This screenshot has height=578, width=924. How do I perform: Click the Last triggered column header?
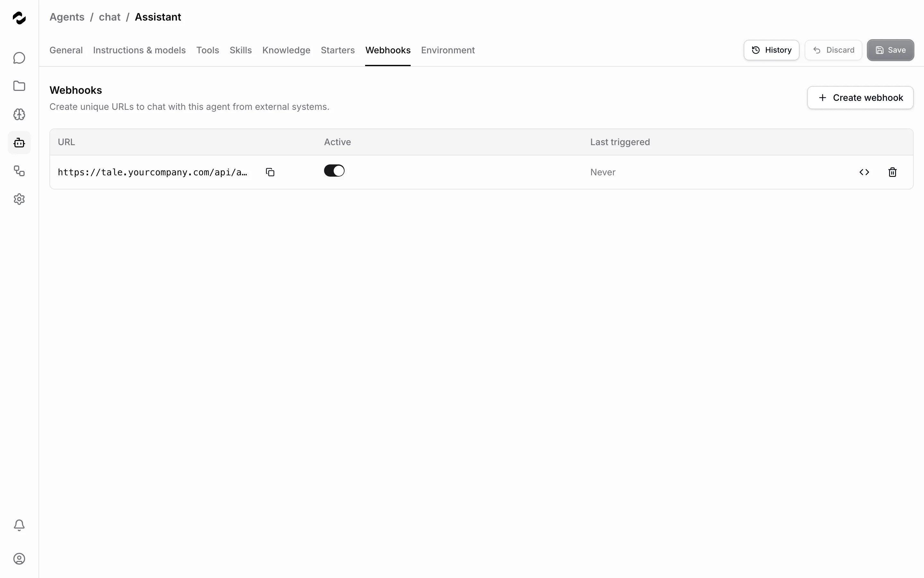coord(620,142)
